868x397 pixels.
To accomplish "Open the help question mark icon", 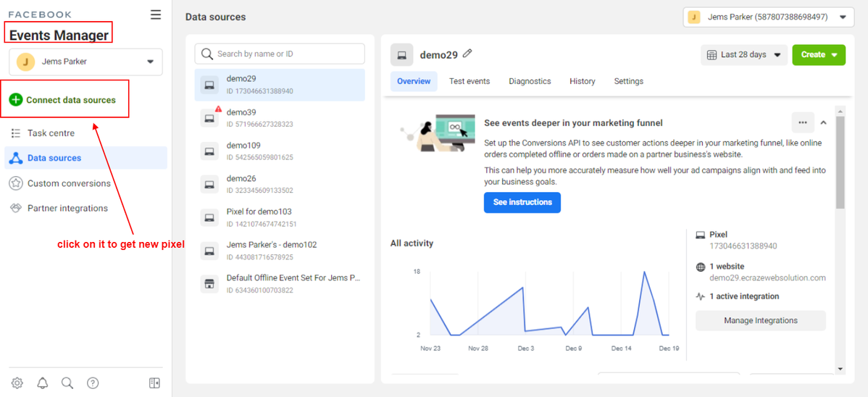I will click(x=93, y=383).
